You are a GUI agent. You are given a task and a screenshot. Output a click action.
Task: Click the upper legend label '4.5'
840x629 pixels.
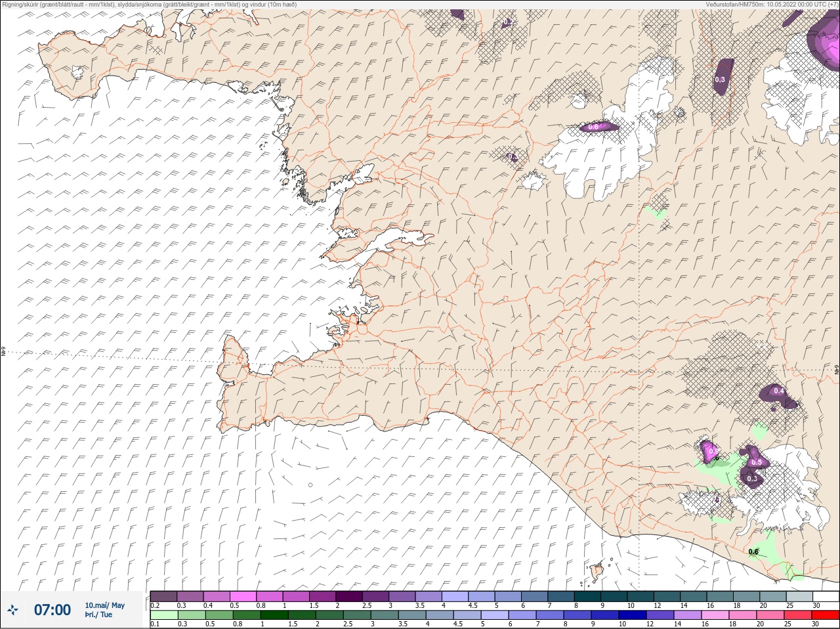click(x=473, y=605)
